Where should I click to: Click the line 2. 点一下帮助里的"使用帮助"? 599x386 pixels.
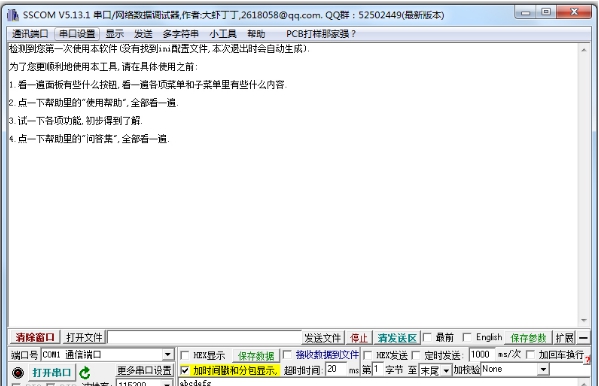(94, 103)
